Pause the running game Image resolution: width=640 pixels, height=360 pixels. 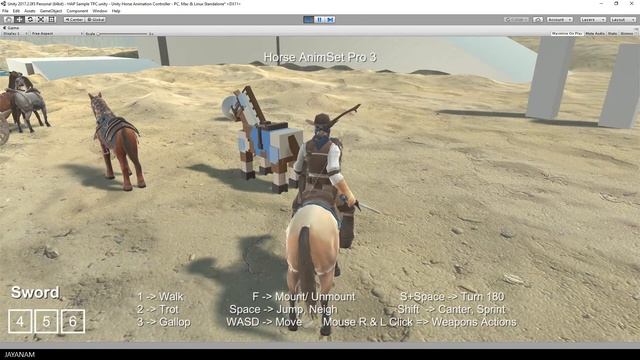pos(319,19)
